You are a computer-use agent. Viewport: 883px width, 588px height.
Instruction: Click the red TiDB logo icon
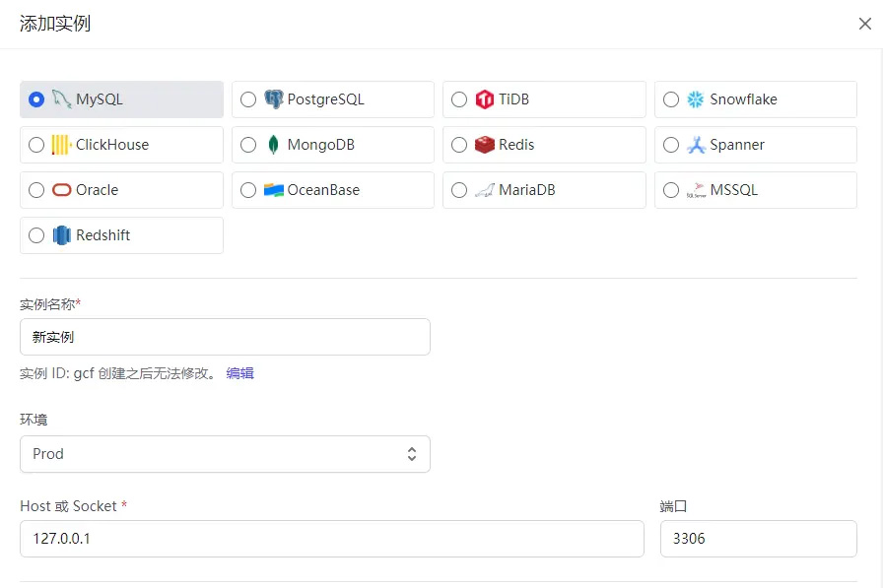[x=485, y=99]
